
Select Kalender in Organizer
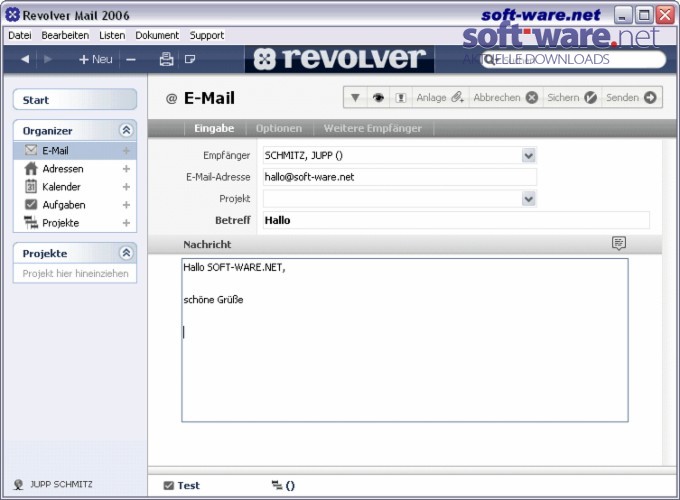(75, 187)
